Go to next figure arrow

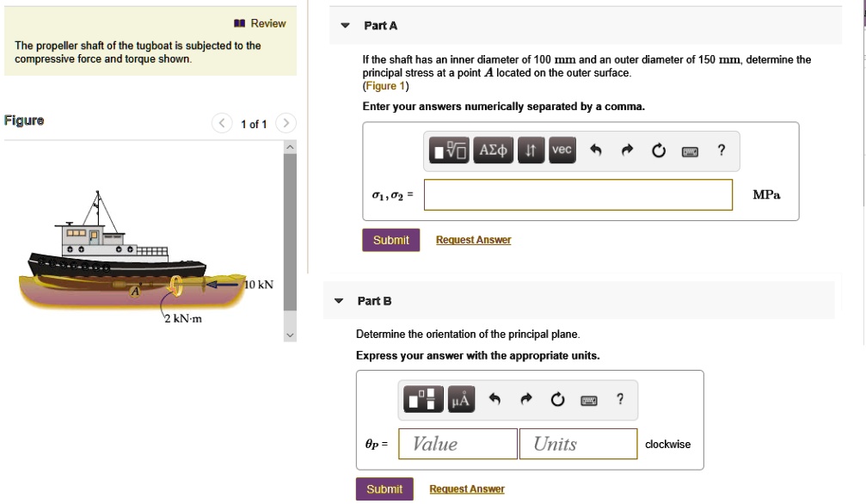(x=287, y=124)
